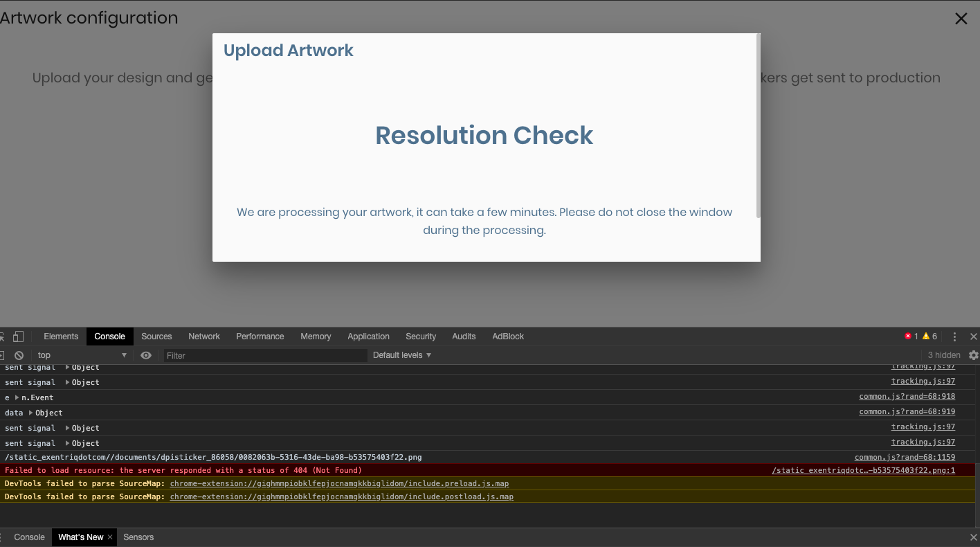The height and width of the screenshot is (547, 980).
Task: Close the Artwork configuration panel
Action: (961, 19)
